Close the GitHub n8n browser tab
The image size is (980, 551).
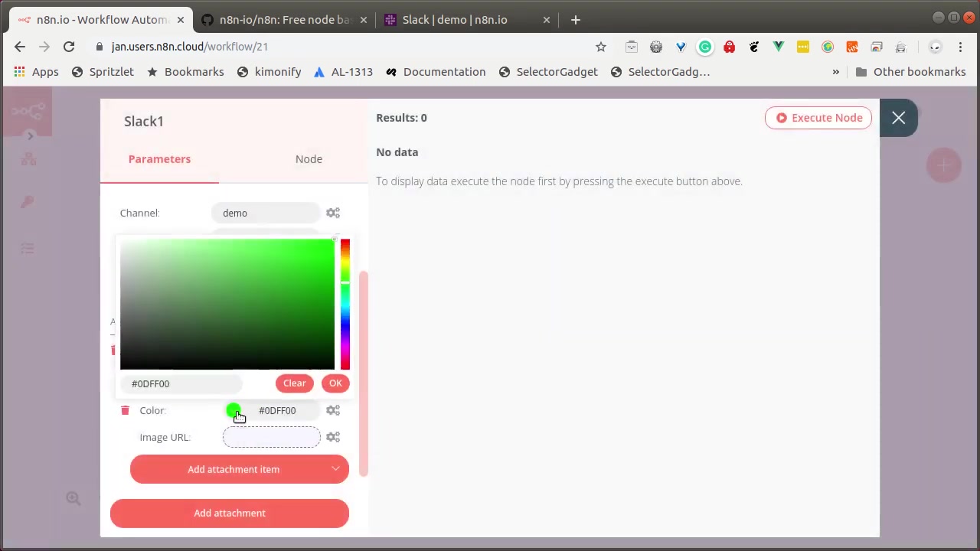click(x=364, y=20)
